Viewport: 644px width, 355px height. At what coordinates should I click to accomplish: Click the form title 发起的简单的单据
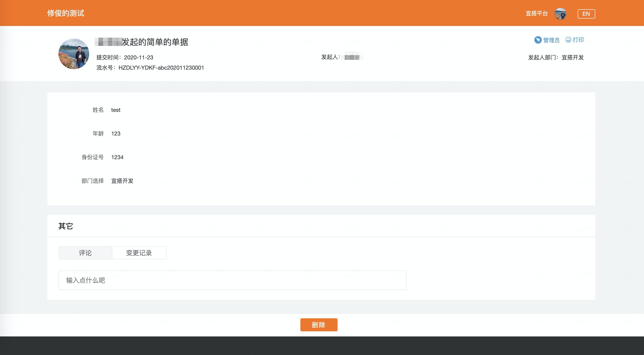[155, 42]
